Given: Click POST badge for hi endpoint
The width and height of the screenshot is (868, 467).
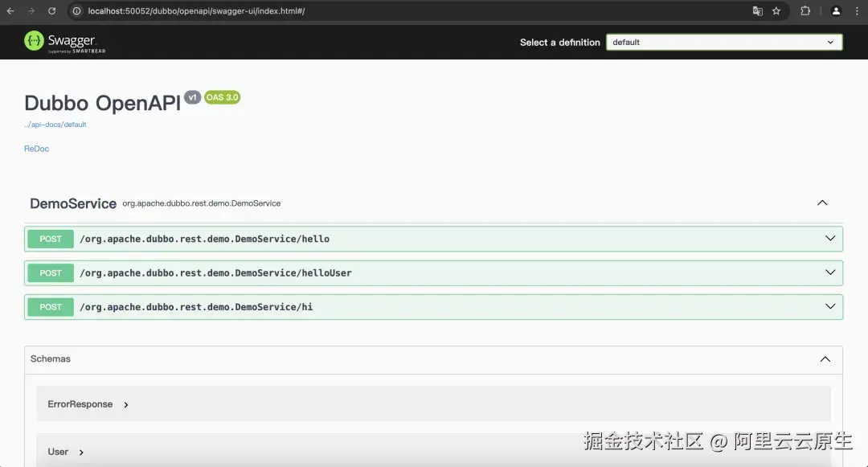Looking at the screenshot, I should click(x=51, y=307).
